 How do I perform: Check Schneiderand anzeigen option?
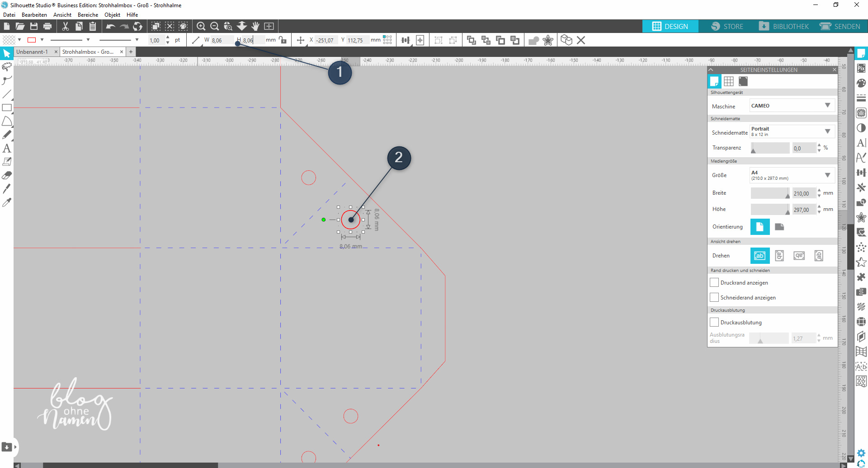click(x=714, y=298)
